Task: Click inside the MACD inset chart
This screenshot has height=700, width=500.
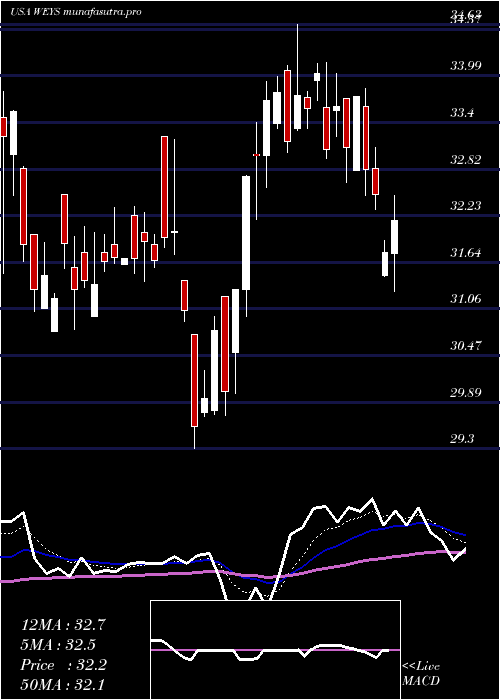Action: (x=275, y=650)
